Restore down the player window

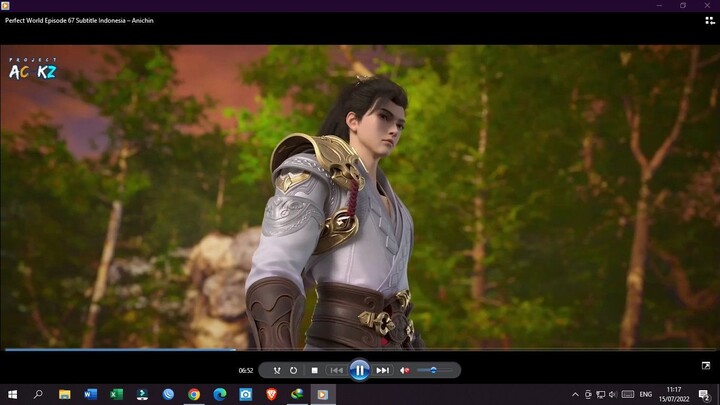pyautogui.click(x=683, y=6)
